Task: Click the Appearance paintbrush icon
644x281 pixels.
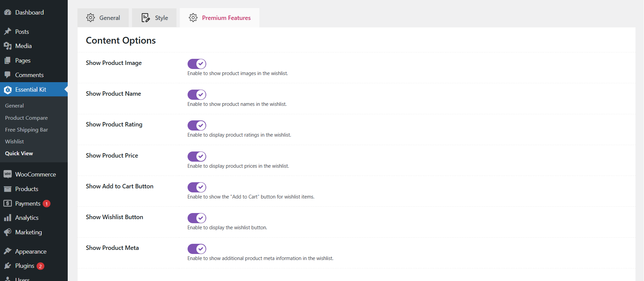Action: click(7, 251)
